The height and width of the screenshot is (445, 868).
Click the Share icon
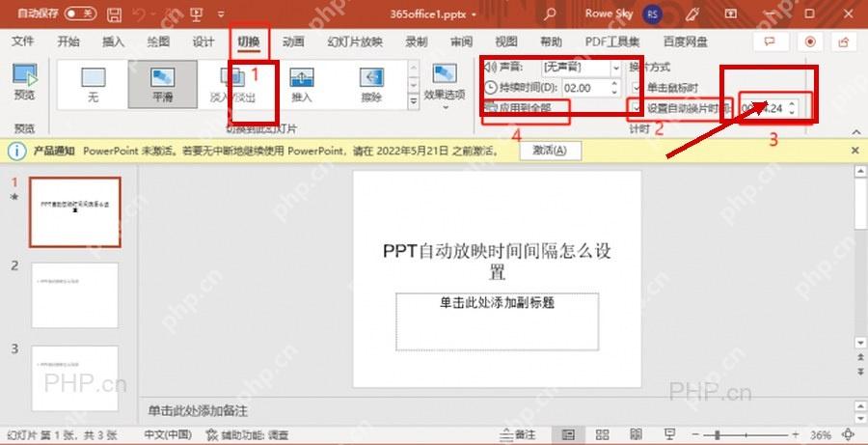844,42
